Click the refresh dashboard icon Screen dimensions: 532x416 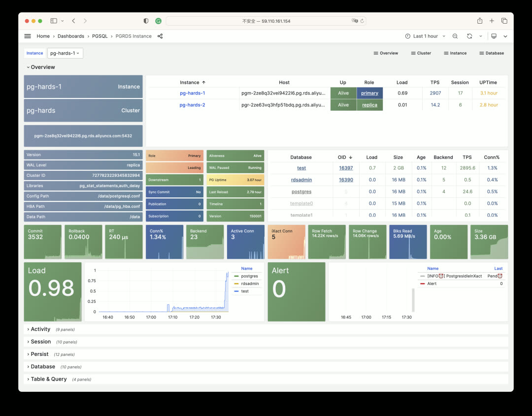pos(469,36)
